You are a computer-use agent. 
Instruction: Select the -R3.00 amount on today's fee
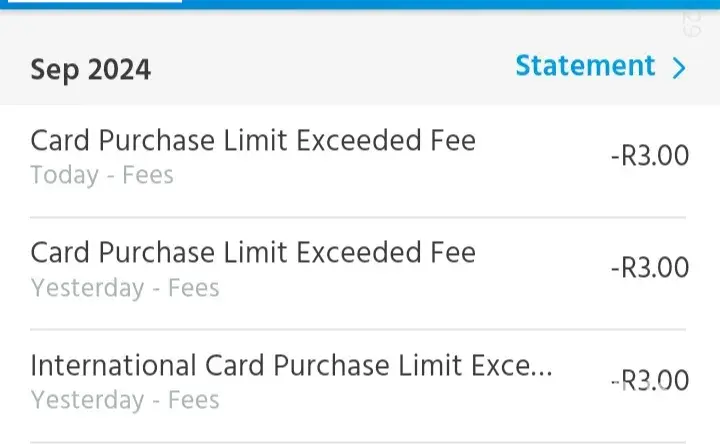[x=649, y=156]
